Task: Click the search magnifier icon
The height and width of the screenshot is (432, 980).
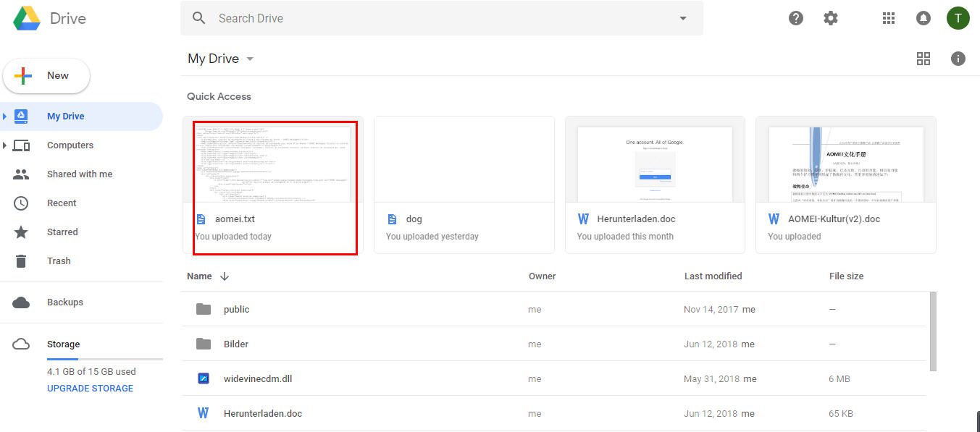Action: tap(199, 18)
